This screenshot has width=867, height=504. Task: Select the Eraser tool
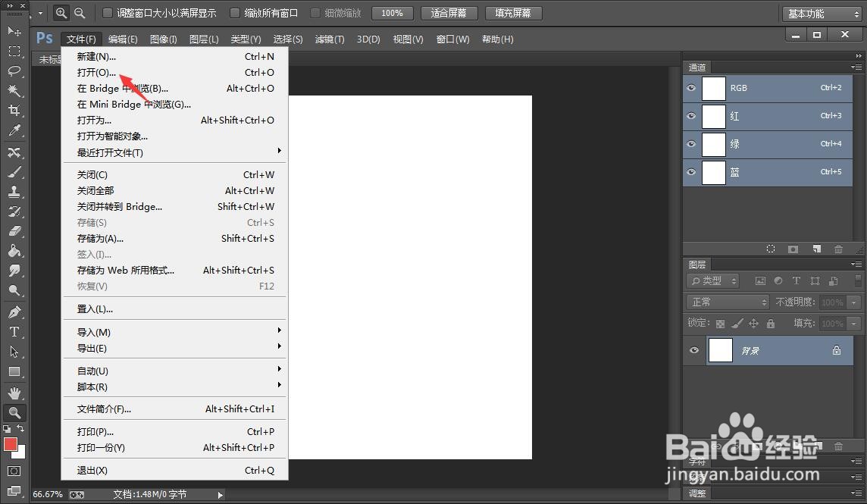[x=14, y=231]
